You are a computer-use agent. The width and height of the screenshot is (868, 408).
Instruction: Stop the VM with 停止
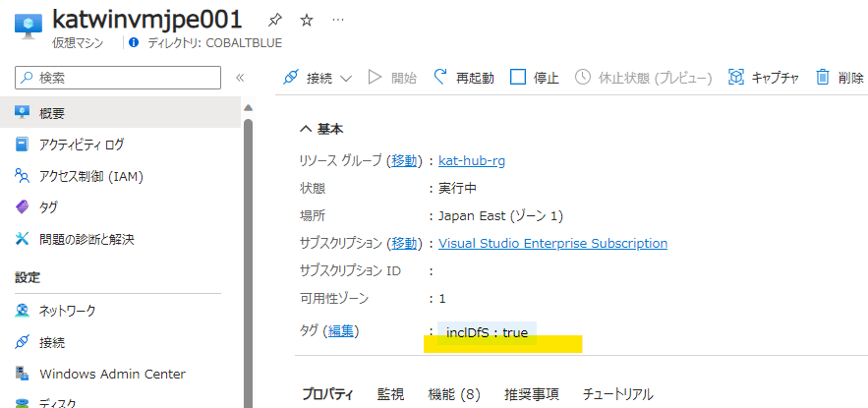(534, 78)
